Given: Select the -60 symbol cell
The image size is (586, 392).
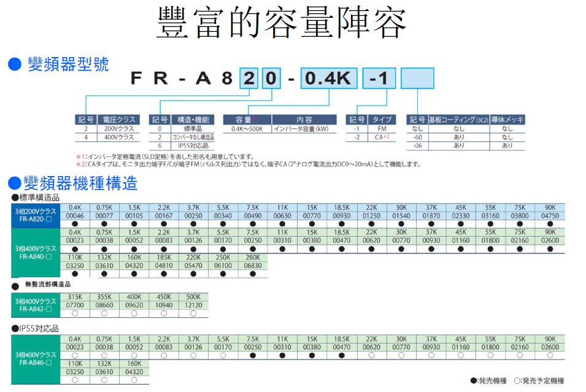Looking at the screenshot, I should [x=417, y=137].
